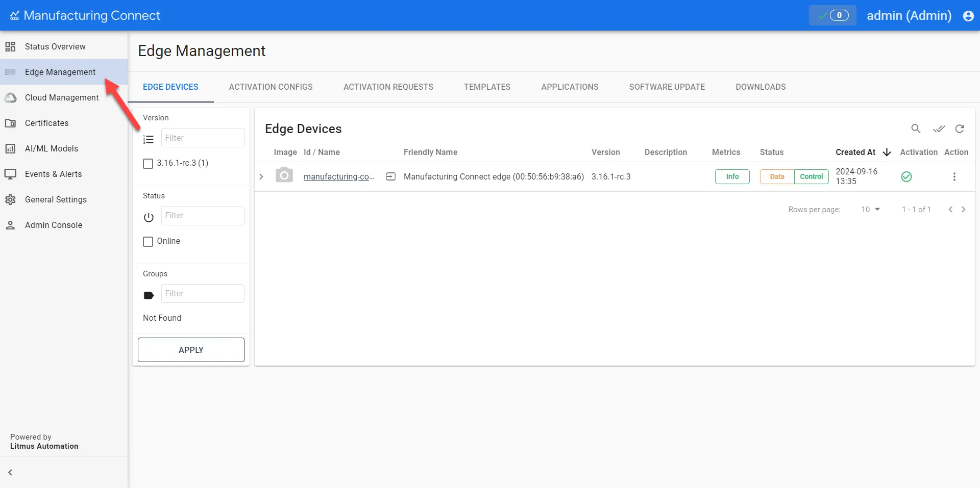The image size is (980, 488).
Task: Click the Version filter input field
Action: pos(203,138)
